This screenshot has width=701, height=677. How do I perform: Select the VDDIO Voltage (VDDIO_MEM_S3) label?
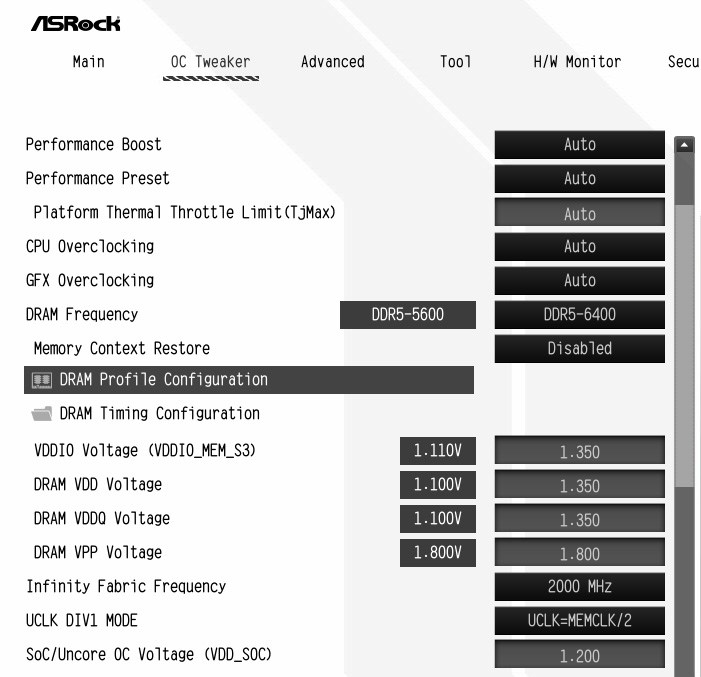(x=145, y=451)
